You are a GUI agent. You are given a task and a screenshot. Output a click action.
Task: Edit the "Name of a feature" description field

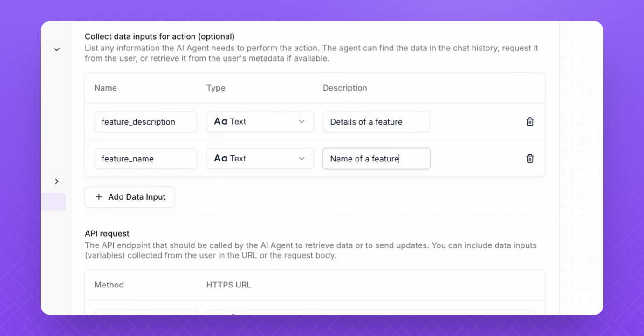coord(376,159)
